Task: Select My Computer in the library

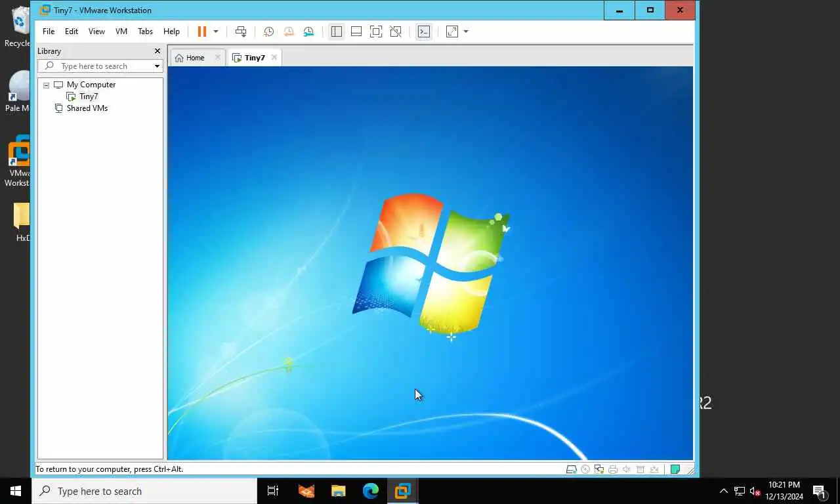Action: [91, 85]
